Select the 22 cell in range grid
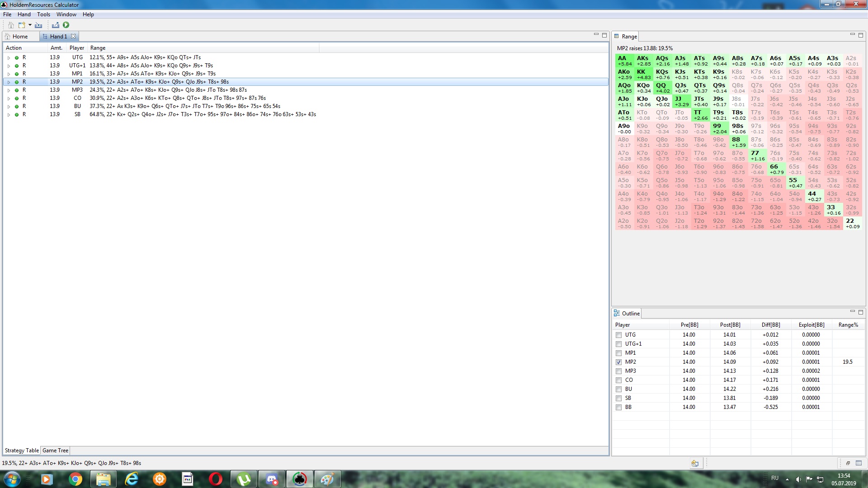868x488 pixels. tap(852, 224)
